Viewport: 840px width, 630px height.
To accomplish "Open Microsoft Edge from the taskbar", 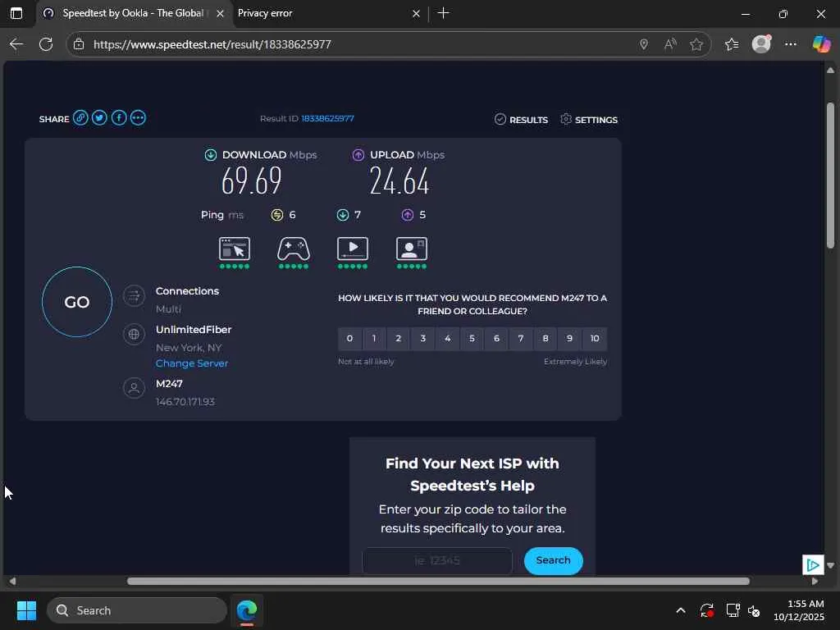I will [247, 610].
